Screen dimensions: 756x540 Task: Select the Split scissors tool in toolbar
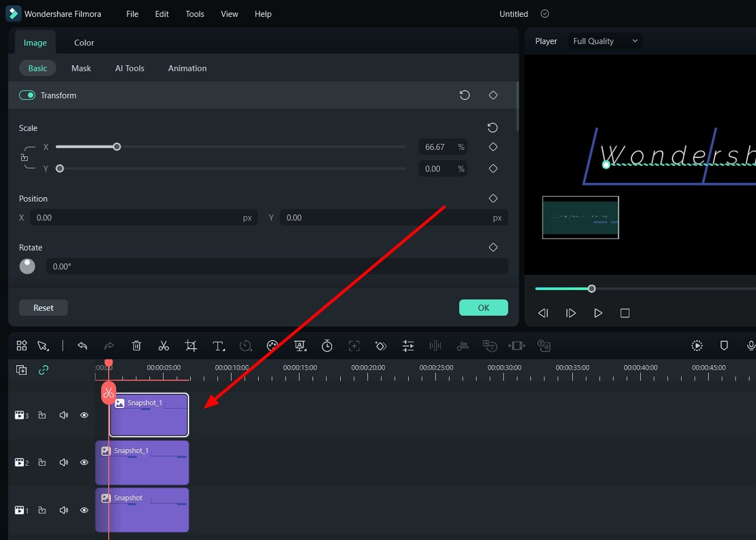(163, 346)
